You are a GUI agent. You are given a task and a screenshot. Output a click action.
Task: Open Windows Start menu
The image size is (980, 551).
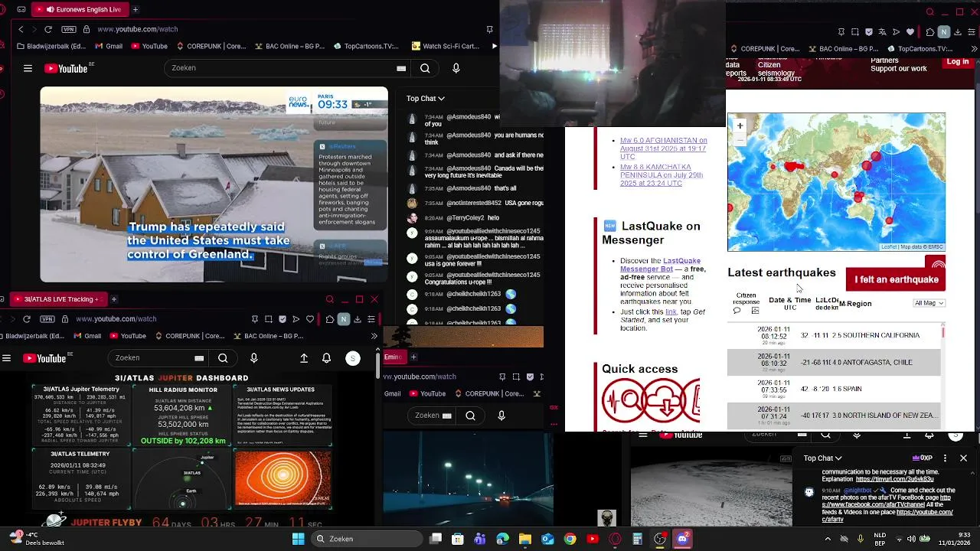[298, 539]
